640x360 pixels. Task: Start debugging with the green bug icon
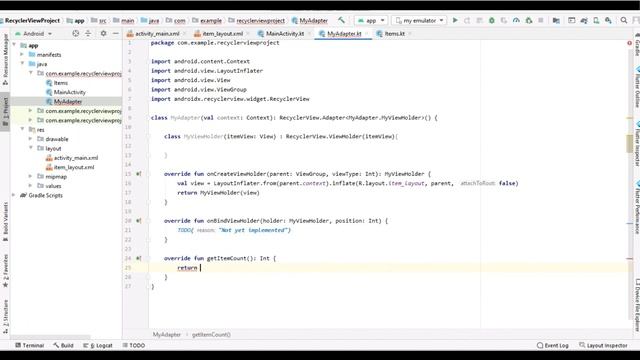point(492,20)
